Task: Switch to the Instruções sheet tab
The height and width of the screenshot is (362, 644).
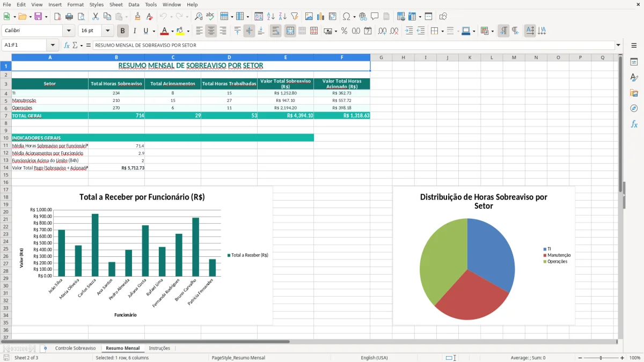Action: pyautogui.click(x=159, y=348)
